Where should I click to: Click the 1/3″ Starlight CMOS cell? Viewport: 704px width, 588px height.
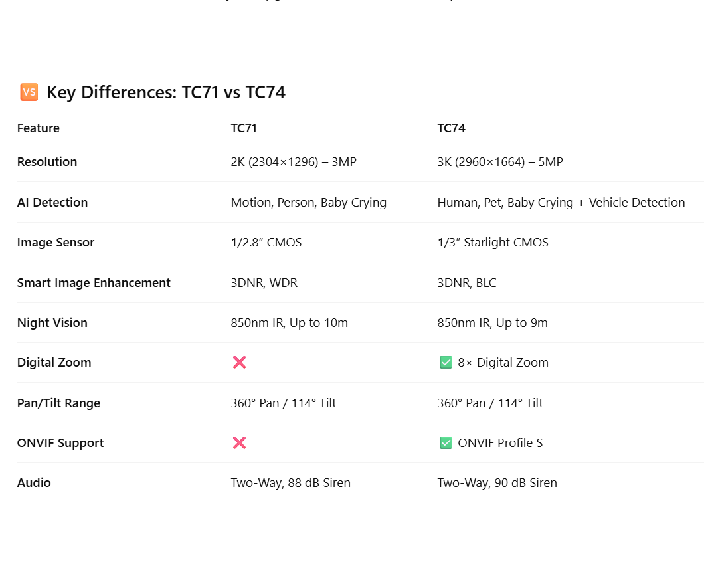point(493,243)
